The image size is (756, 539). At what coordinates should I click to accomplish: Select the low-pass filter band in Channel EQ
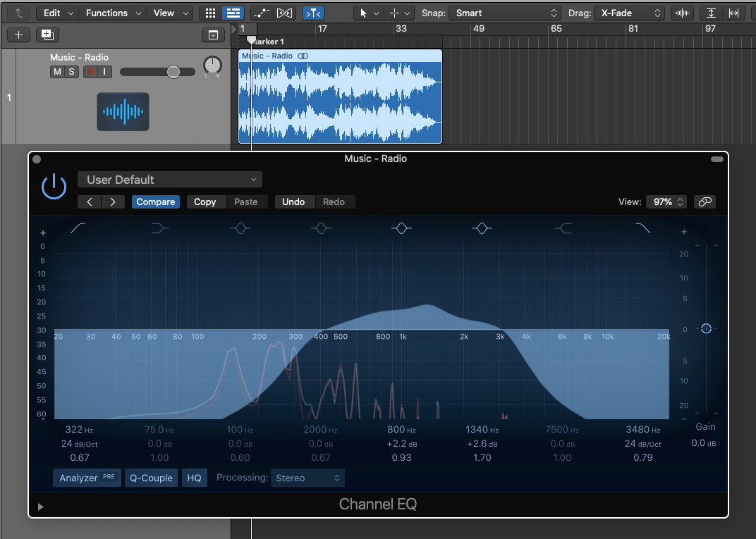(642, 228)
